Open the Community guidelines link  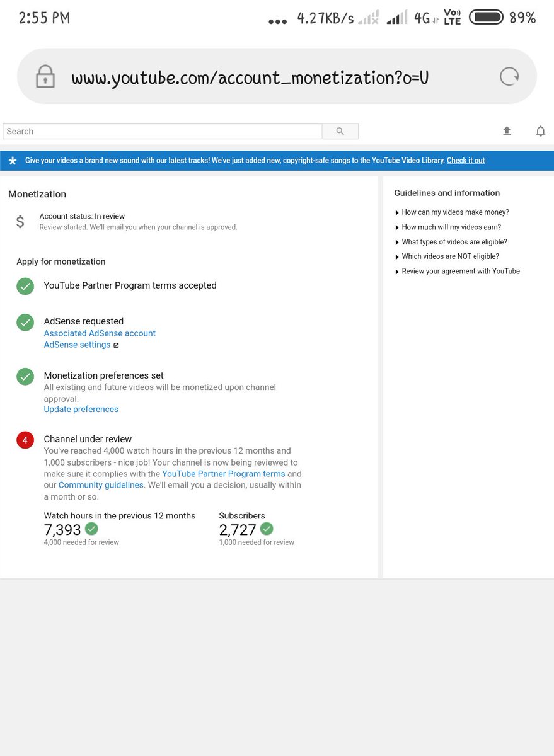tap(101, 485)
